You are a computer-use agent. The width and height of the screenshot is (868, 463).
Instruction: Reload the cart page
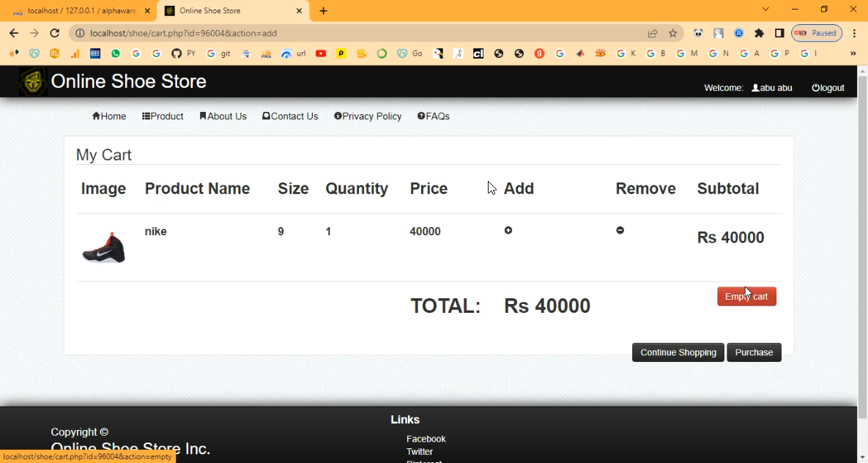click(x=54, y=33)
